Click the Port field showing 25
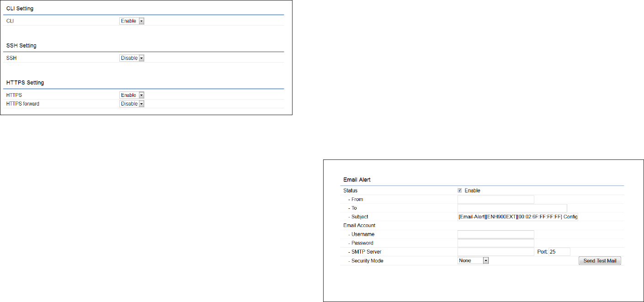This screenshot has height=302, width=644. [559, 252]
